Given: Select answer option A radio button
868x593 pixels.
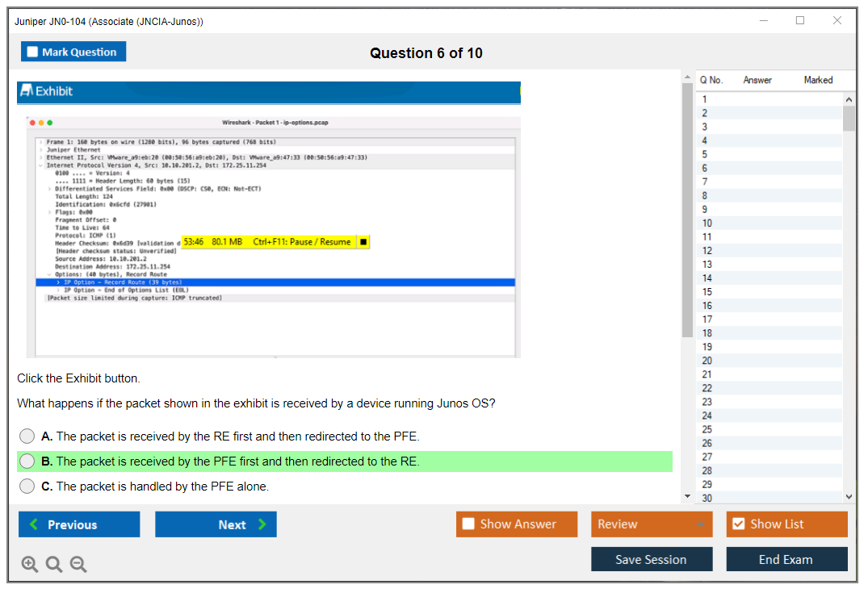Looking at the screenshot, I should 27,436.
